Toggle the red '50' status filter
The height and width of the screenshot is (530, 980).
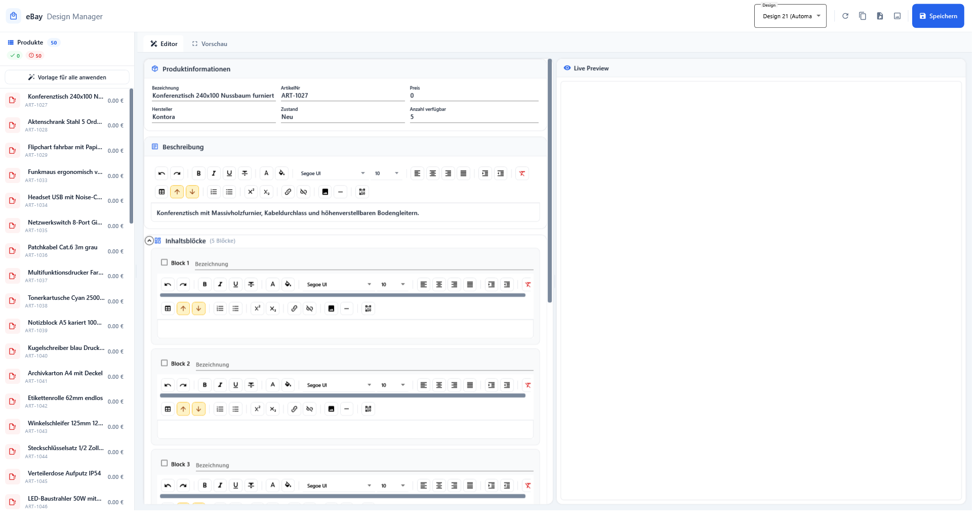pyautogui.click(x=35, y=56)
